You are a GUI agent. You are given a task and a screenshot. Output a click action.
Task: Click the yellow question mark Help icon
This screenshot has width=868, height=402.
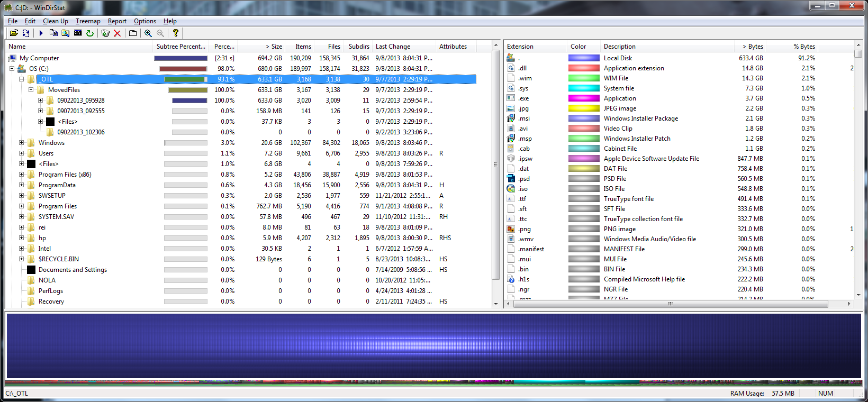click(176, 33)
